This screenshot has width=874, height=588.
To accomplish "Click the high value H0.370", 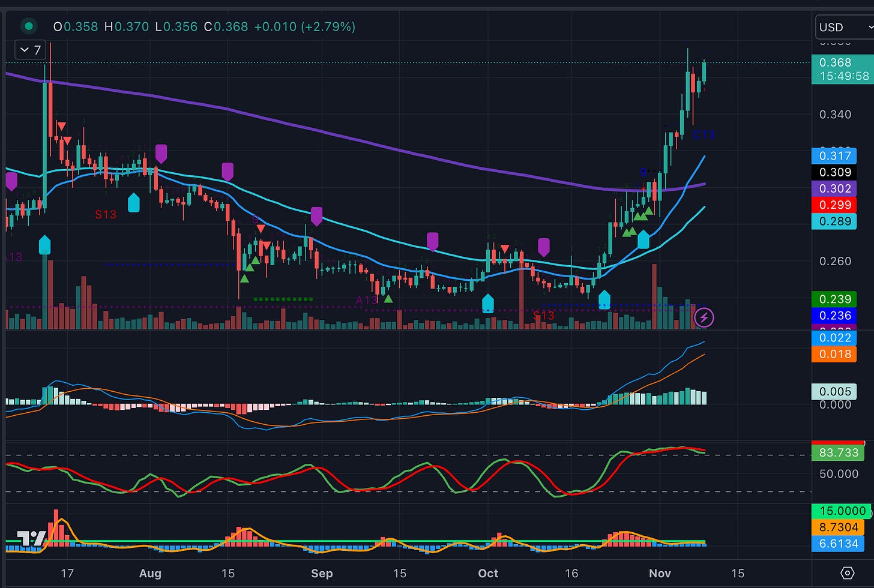I will click(x=126, y=26).
